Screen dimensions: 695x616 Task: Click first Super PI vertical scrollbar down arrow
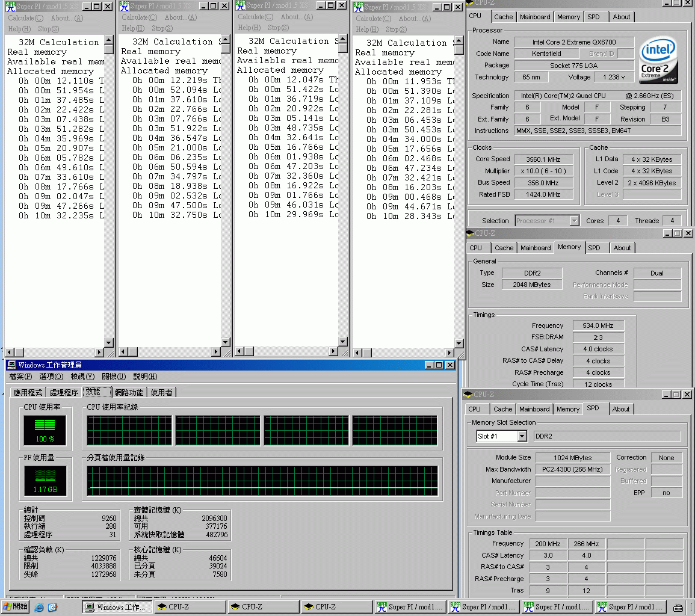pyautogui.click(x=108, y=342)
